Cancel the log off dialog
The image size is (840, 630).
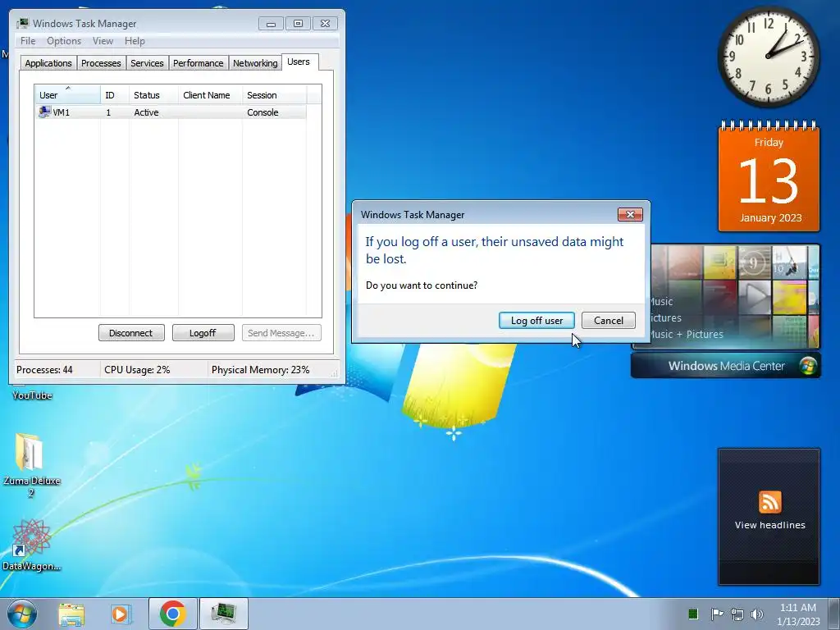(608, 321)
